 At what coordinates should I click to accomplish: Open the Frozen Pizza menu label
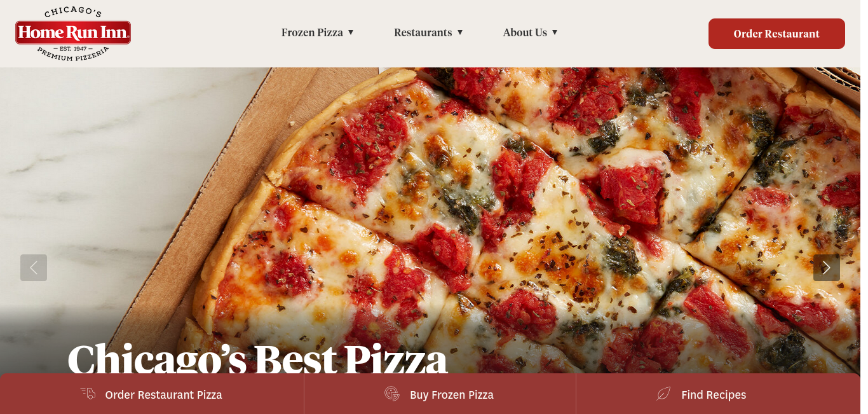tap(312, 32)
